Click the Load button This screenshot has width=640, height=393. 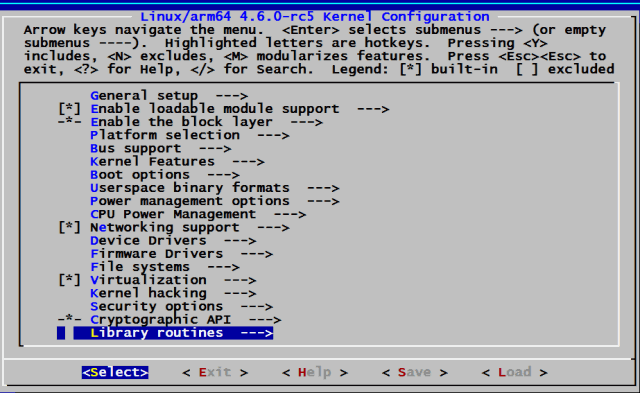[514, 373]
